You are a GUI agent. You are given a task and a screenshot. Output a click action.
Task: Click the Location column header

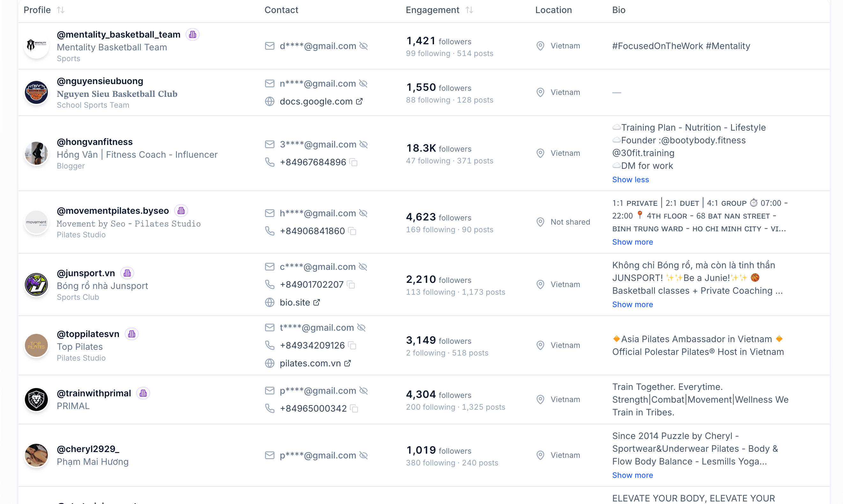(x=553, y=10)
